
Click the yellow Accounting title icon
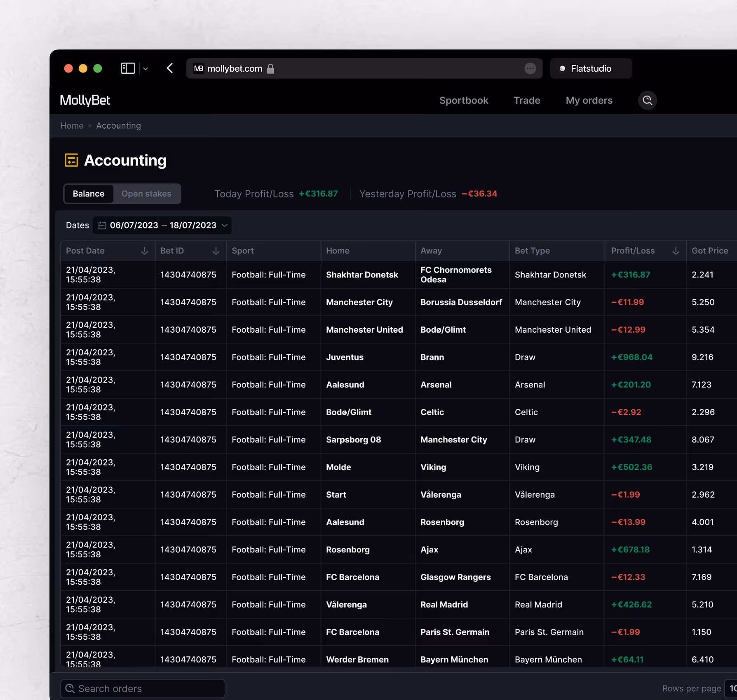click(71, 160)
